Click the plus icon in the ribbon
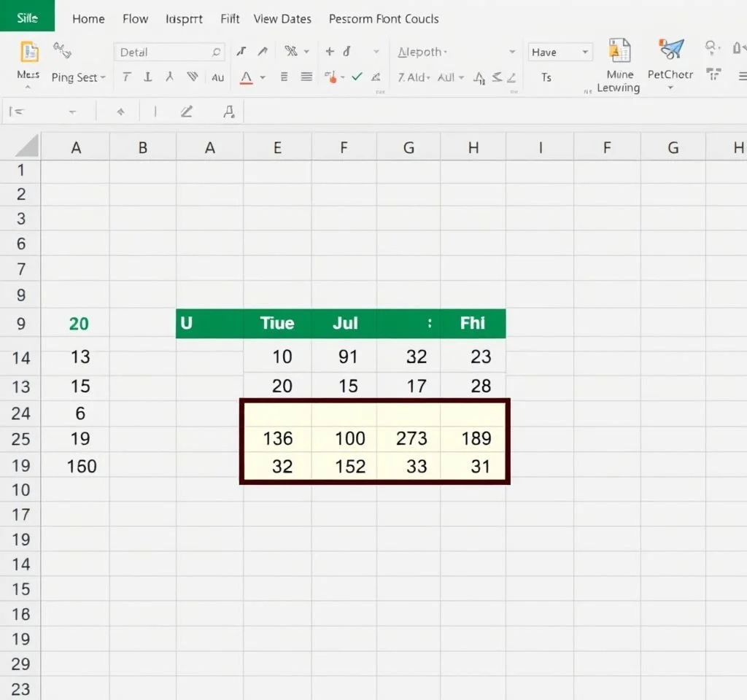The height and width of the screenshot is (700, 747). tap(330, 52)
